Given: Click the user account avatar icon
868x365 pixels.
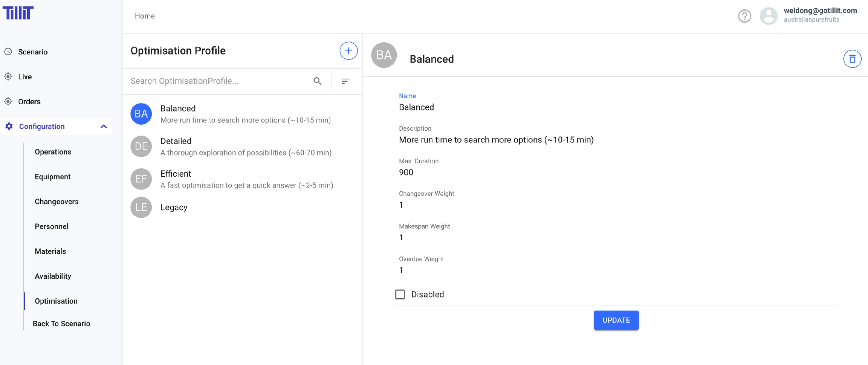Looking at the screenshot, I should tap(769, 16).
